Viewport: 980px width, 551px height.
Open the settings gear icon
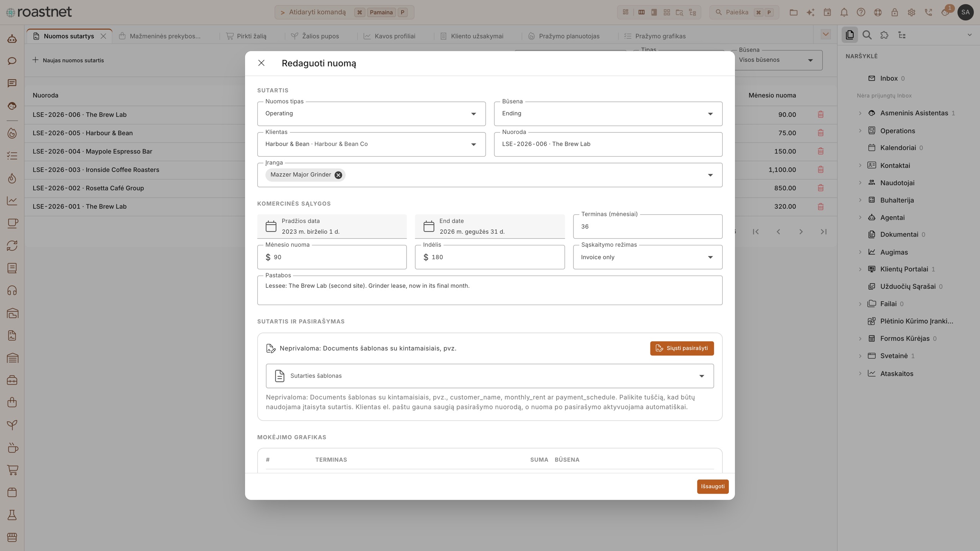pos(911,12)
